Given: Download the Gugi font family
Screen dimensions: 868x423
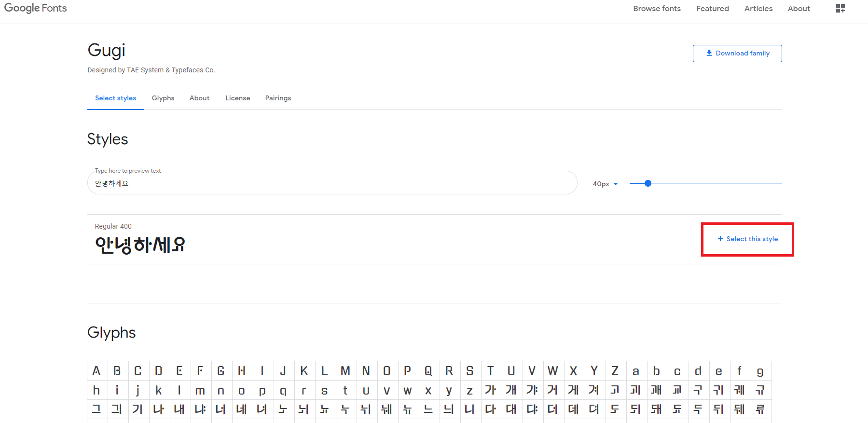Looking at the screenshot, I should click(x=737, y=54).
